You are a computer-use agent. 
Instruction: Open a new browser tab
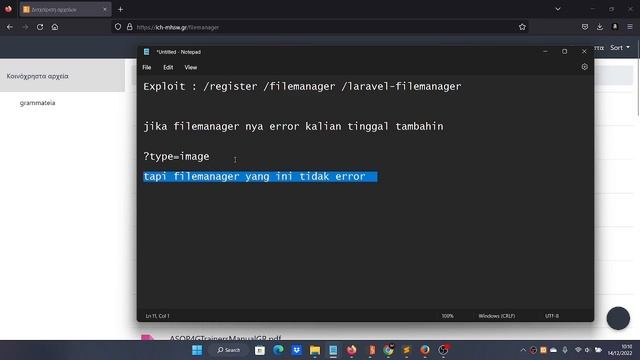coord(120,9)
